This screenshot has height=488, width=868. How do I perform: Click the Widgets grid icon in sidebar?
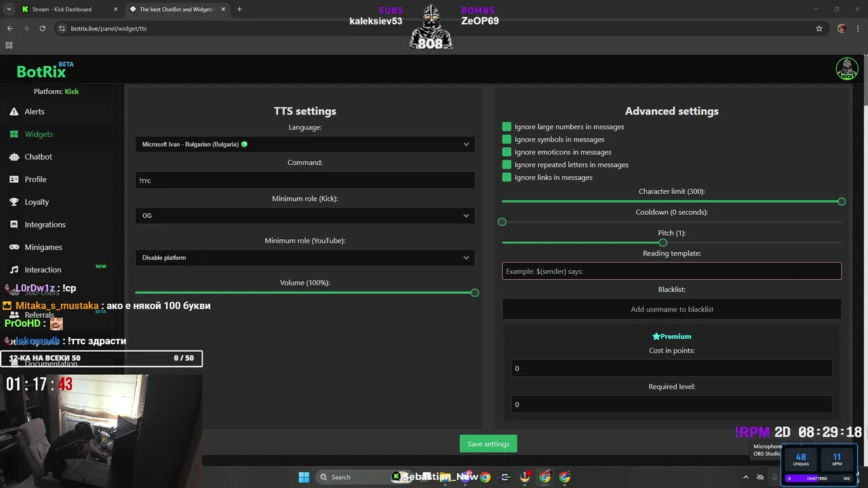point(14,134)
